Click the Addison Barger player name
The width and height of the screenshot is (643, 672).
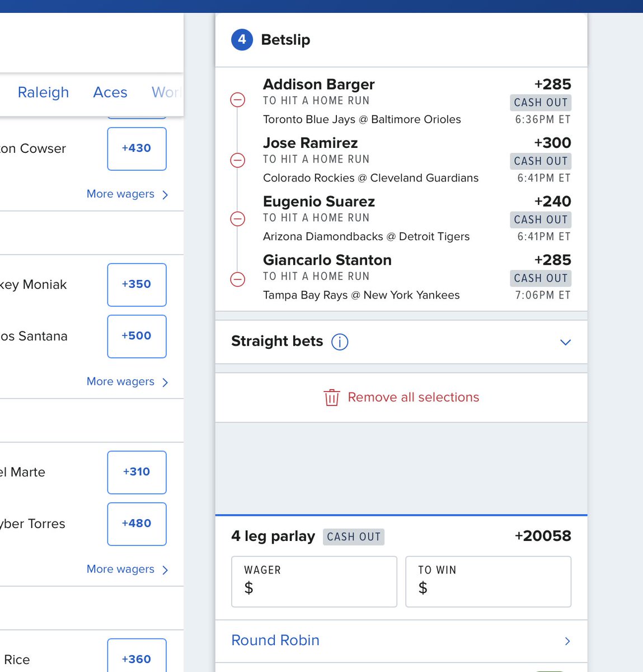tap(319, 85)
